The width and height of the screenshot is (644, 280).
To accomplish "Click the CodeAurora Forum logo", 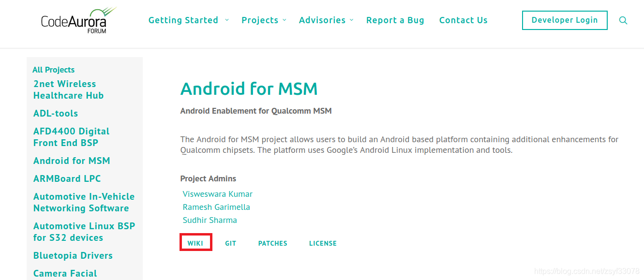I will (x=77, y=20).
